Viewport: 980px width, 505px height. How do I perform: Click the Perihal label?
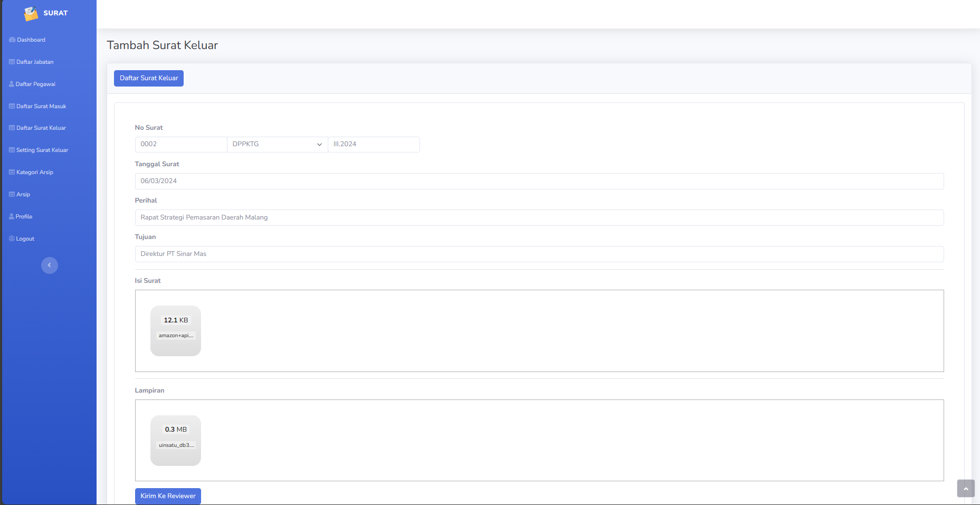click(x=146, y=201)
